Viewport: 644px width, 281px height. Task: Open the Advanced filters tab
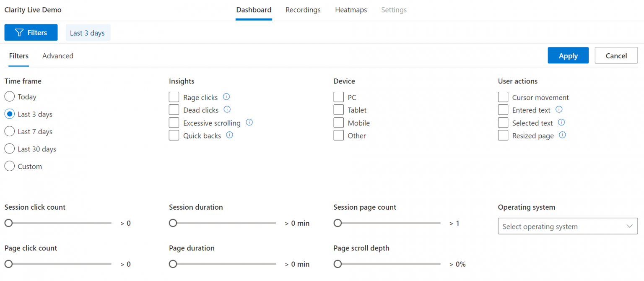click(x=57, y=55)
